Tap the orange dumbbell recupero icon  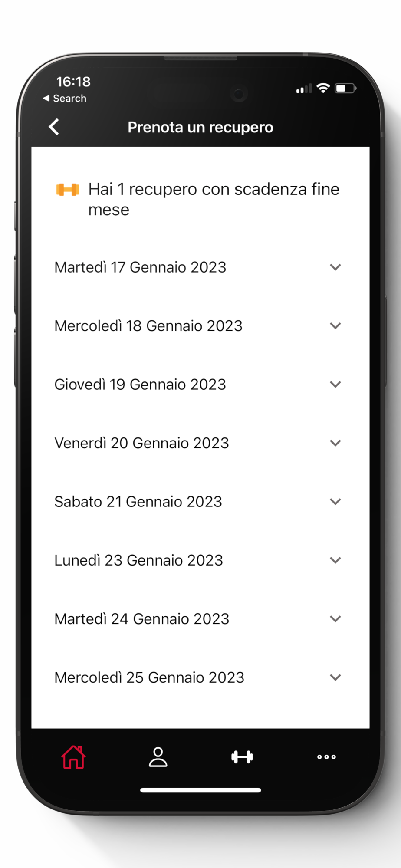[68, 190]
